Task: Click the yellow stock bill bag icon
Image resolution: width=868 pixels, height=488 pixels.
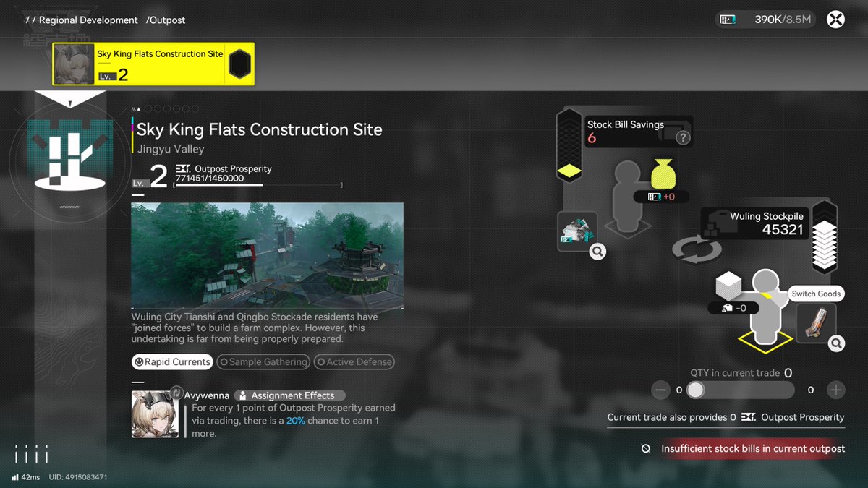Action: point(662,174)
